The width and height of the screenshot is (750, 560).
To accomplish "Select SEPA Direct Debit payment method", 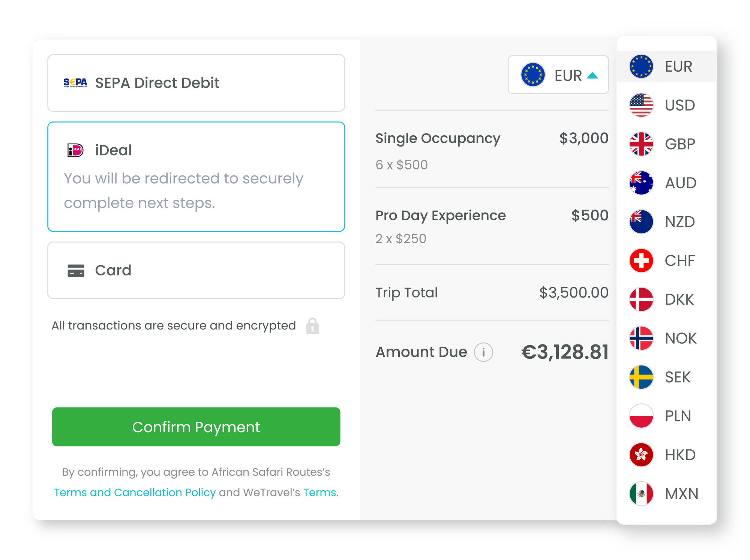I will pos(196,83).
